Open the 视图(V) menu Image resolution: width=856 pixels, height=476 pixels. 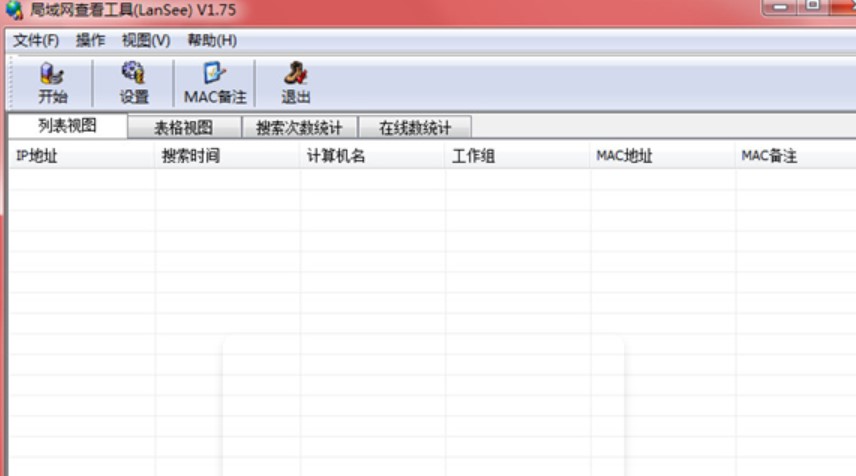tap(146, 40)
